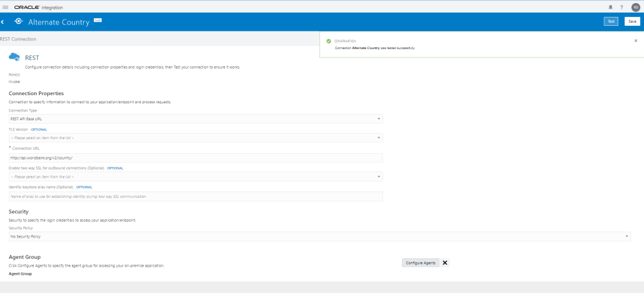The height and width of the screenshot is (293, 644).
Task: Open the hamburger navigation menu
Action: (6, 7)
